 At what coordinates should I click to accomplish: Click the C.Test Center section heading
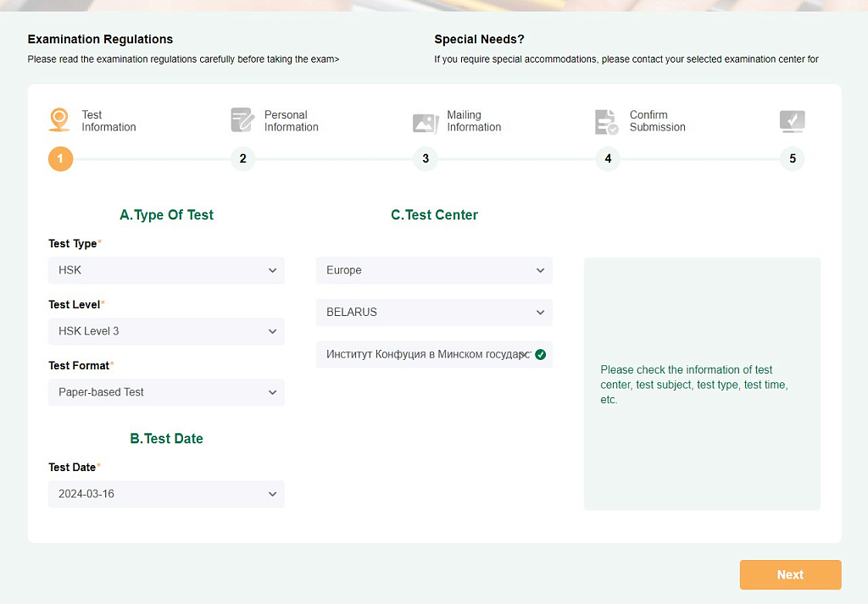click(x=435, y=214)
